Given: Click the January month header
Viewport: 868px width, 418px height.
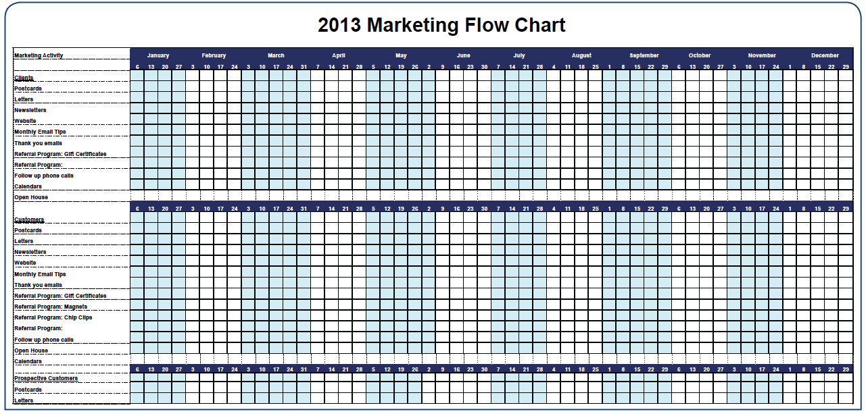Looking at the screenshot, I should (x=158, y=55).
